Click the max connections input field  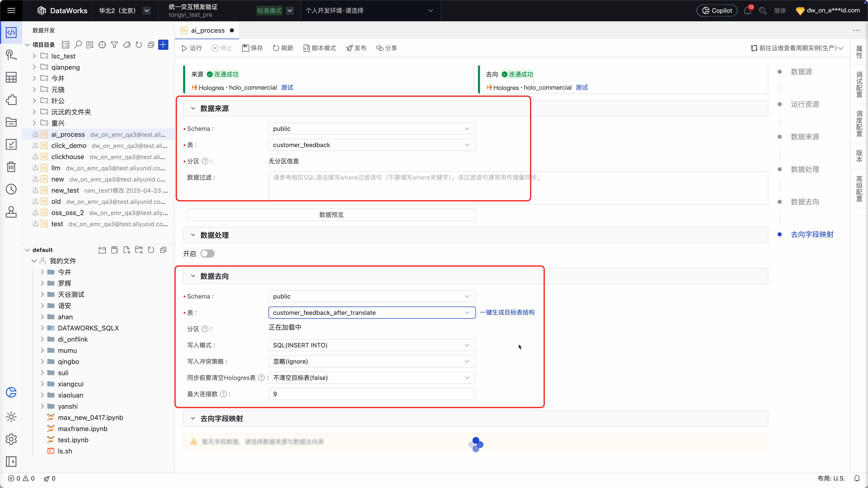click(372, 394)
